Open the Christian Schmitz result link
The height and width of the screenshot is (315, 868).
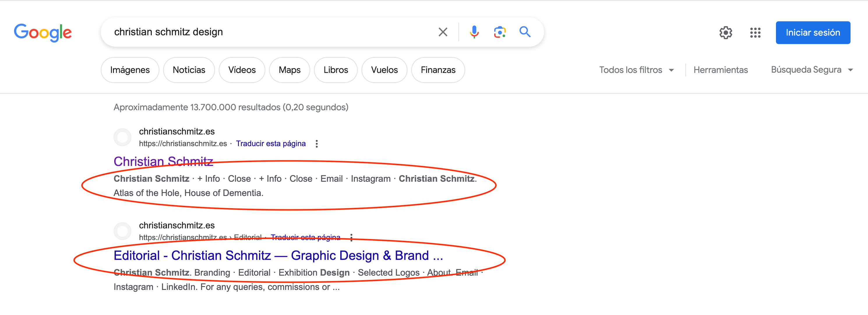(163, 161)
